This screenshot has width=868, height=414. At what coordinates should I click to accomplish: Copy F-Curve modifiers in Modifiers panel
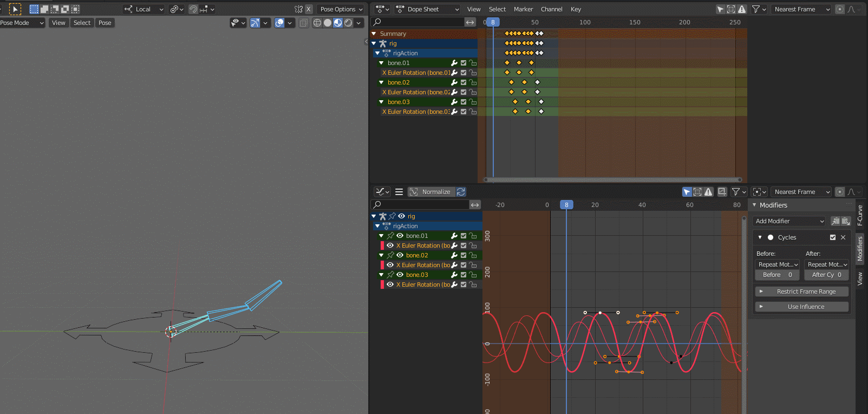tap(836, 221)
